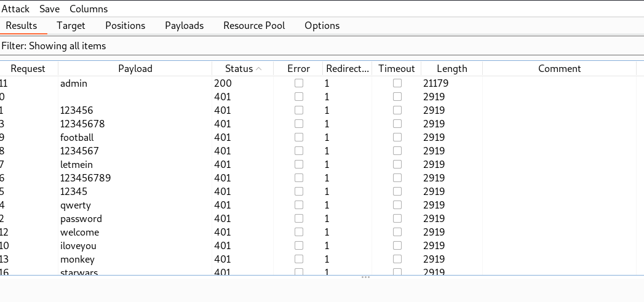Sort results by Payload column header

[x=135, y=69]
